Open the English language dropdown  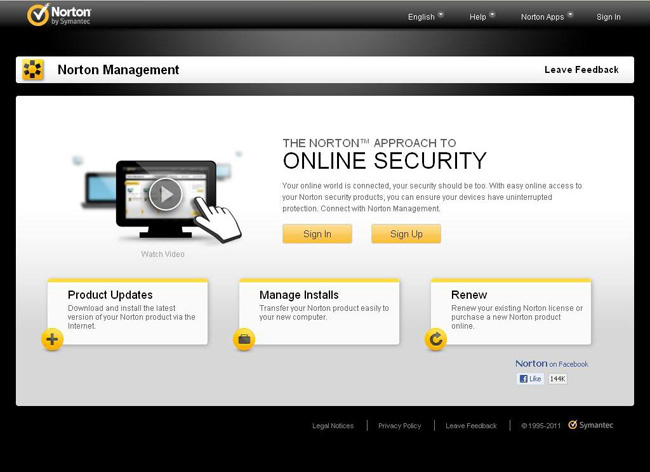[x=426, y=17]
